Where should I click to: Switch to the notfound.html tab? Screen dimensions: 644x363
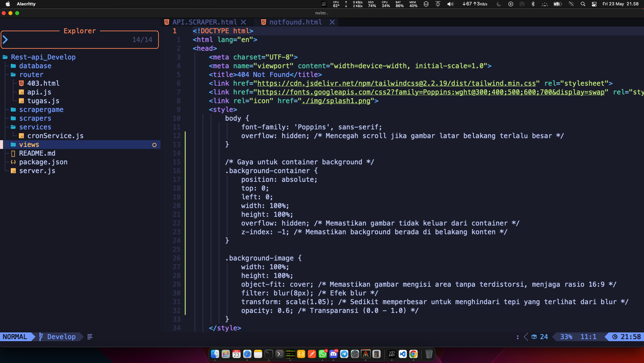coord(295,22)
